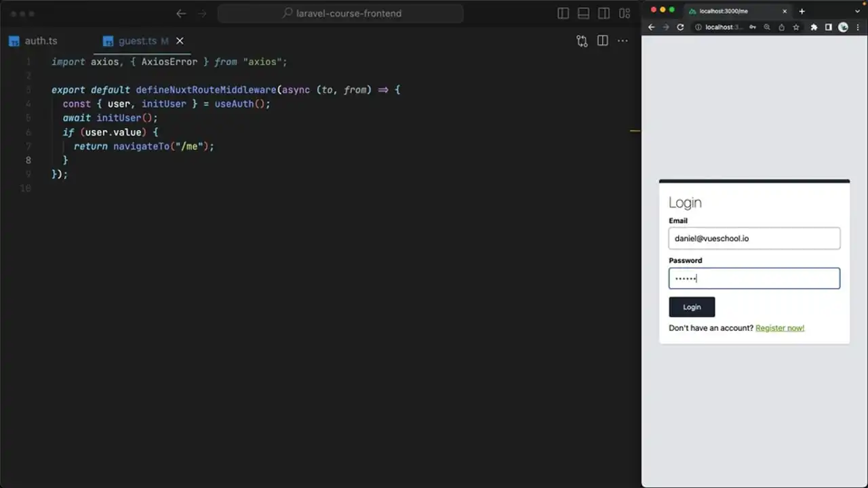
Task: Click the TypeScript file icon on auth.ts tab
Action: pos(14,41)
